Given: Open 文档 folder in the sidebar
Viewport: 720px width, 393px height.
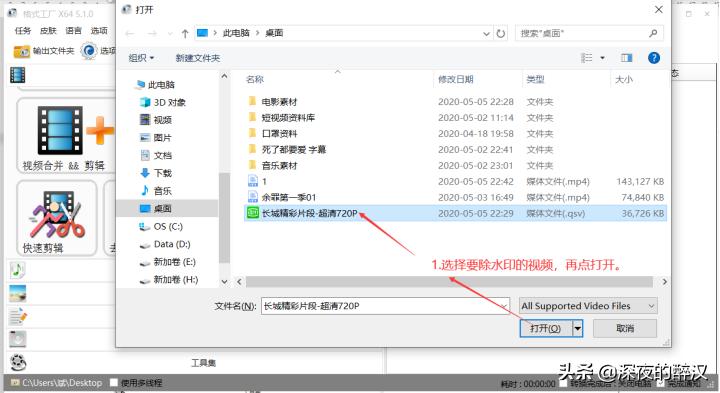Looking at the screenshot, I should 156,155.
